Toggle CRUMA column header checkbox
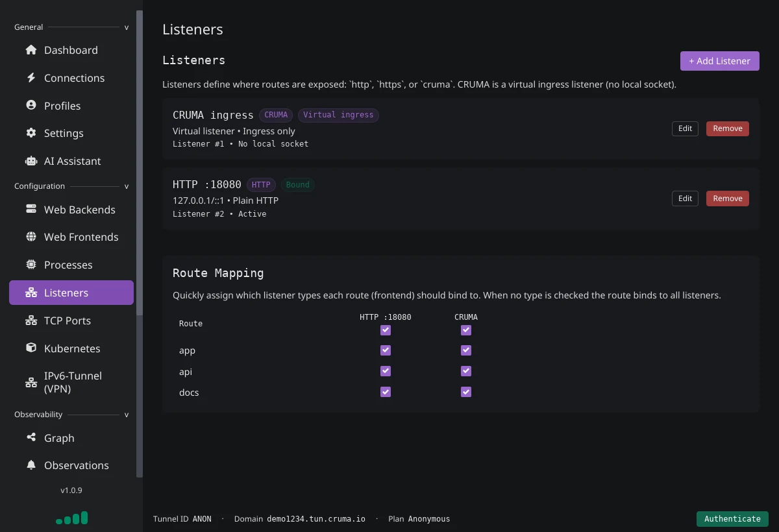Screen dimensions: 779x532 (465, 330)
